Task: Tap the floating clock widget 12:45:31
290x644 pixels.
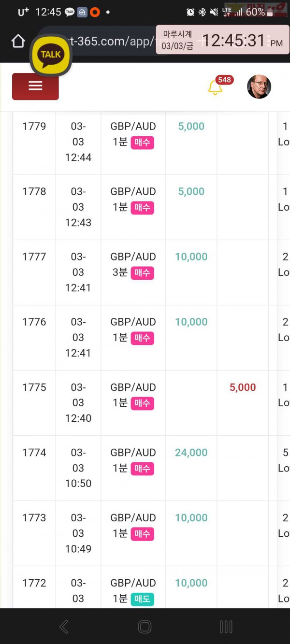Action: (223, 40)
